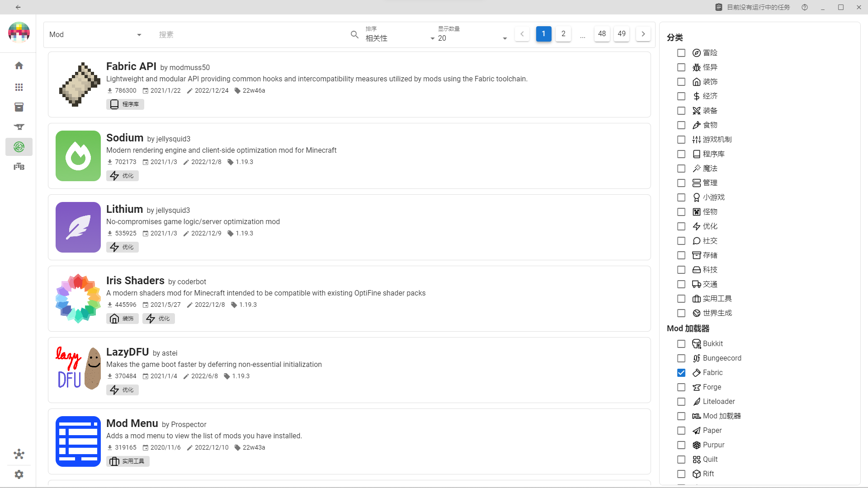This screenshot has height=488, width=868.
Task: Go to page 2
Action: [x=563, y=34]
